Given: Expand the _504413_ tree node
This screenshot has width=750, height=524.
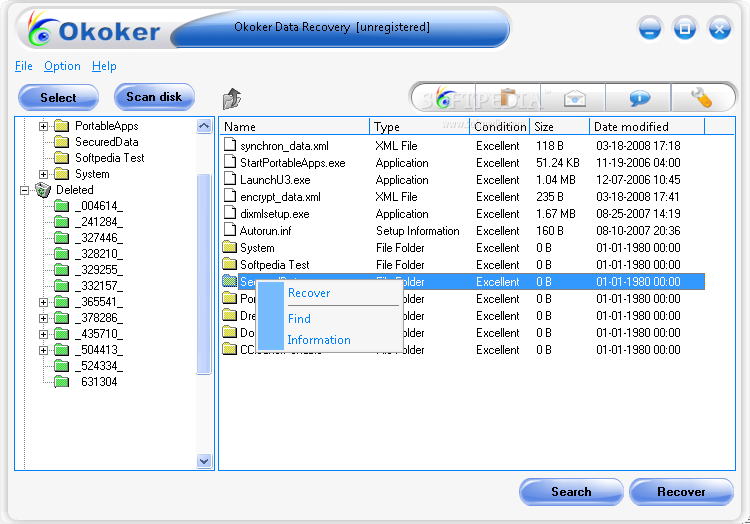Looking at the screenshot, I should 44,350.
